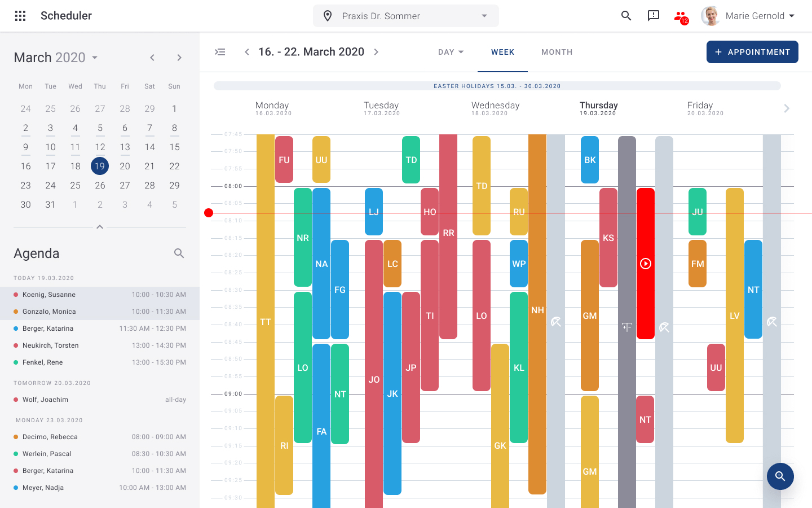Select March 25 in mini calendar
This screenshot has width=812, height=508.
pyautogui.click(x=75, y=185)
